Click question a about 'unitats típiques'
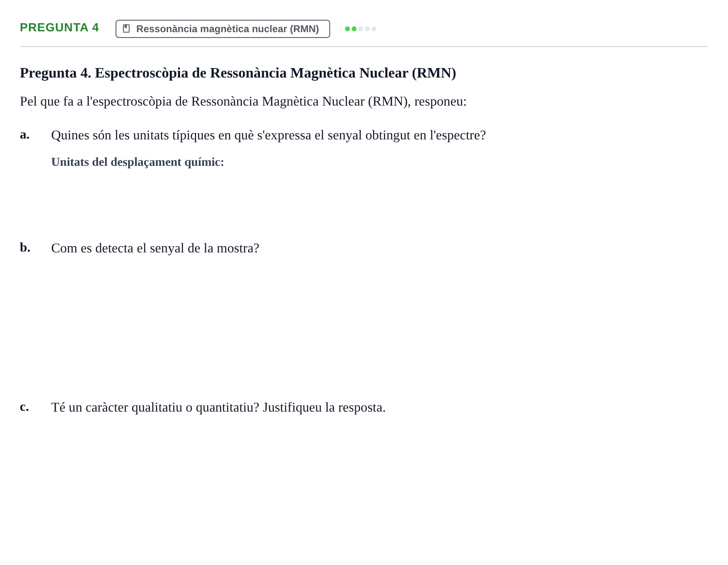Image resolution: width=728 pixels, height=565 pixels. pyautogui.click(x=269, y=135)
